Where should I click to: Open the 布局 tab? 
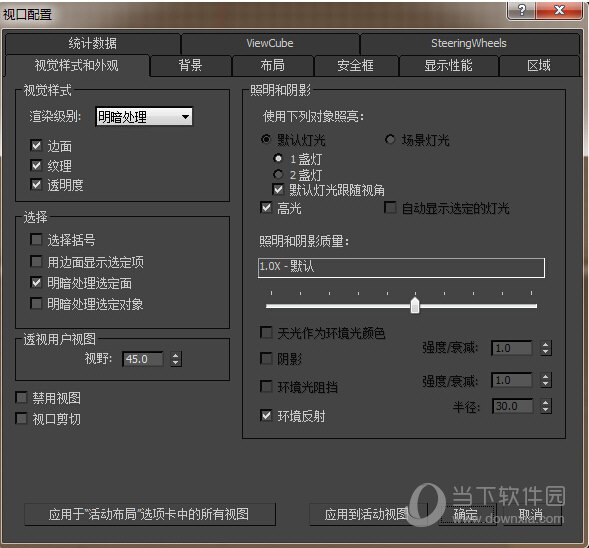[x=273, y=66]
